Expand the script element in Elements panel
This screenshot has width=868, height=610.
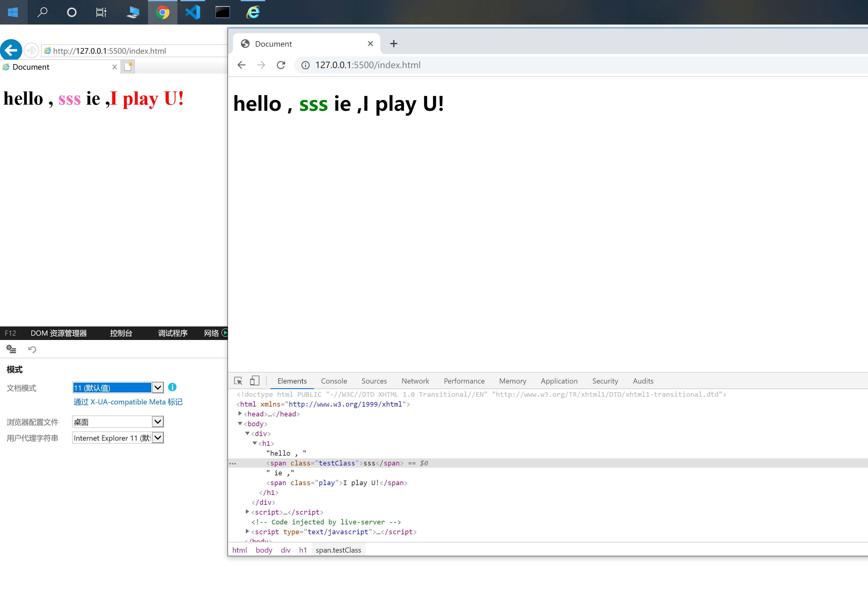click(x=247, y=512)
